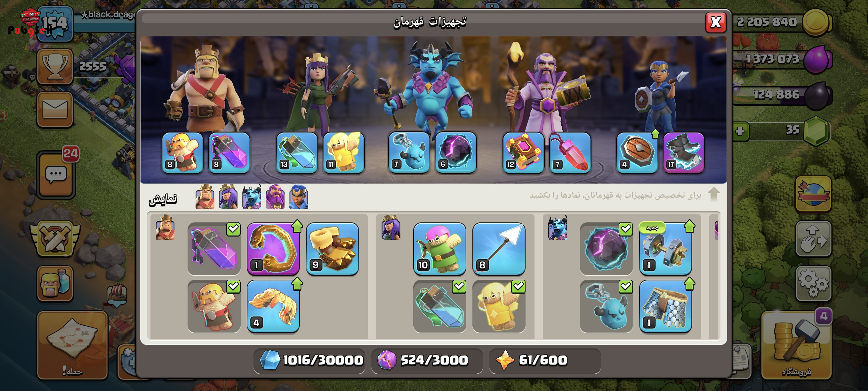The image size is (868, 391).
Task: Open the trophy icon panel
Action: [x=55, y=66]
